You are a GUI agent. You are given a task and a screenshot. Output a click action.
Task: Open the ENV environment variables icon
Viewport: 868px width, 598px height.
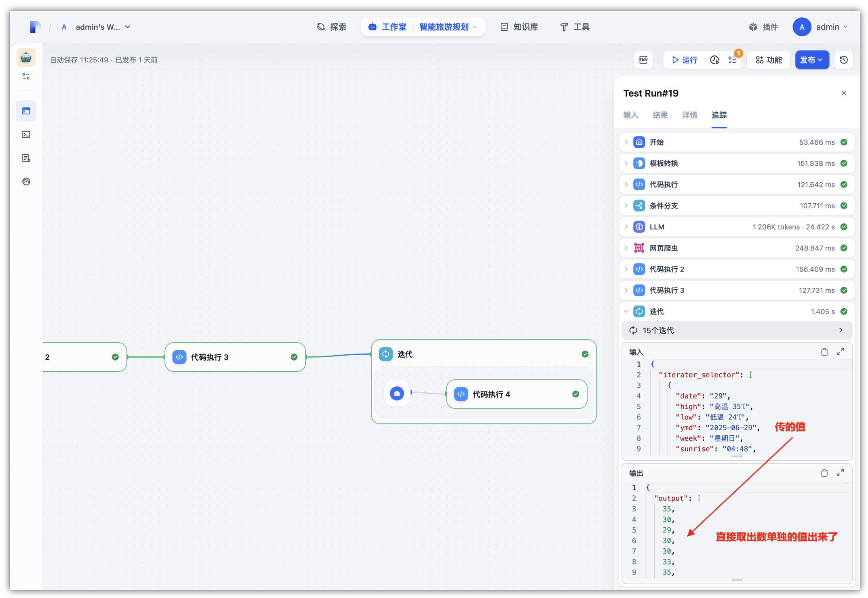tap(643, 60)
